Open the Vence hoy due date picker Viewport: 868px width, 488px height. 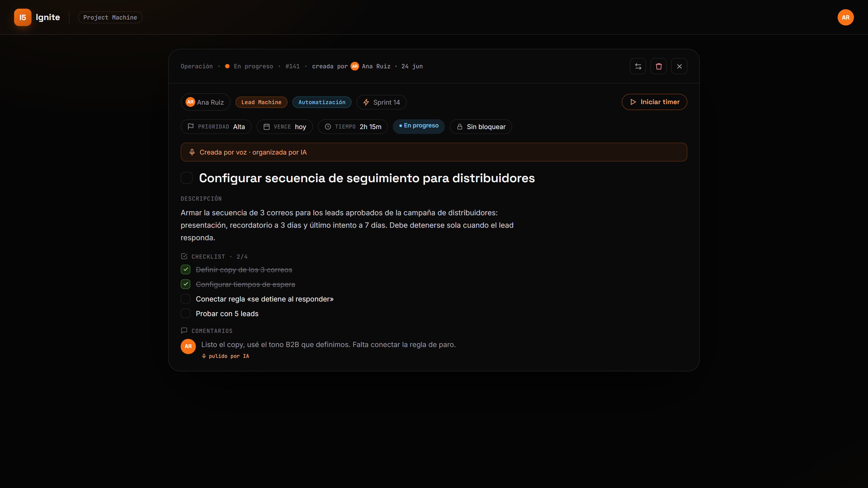[x=284, y=127]
